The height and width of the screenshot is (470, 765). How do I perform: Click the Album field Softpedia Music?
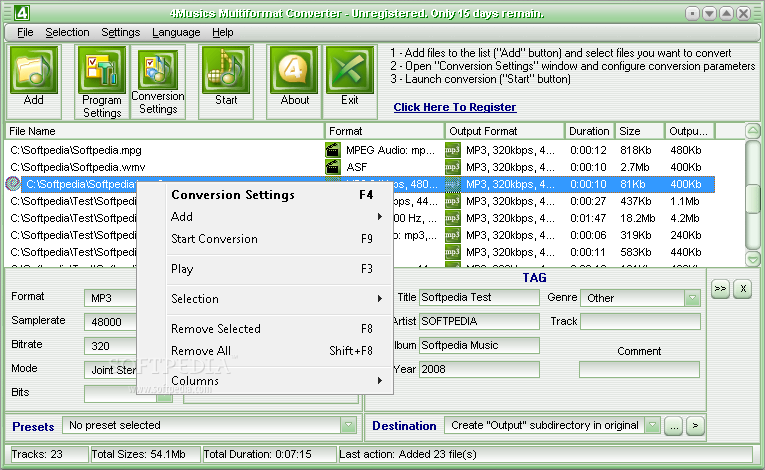[479, 345]
